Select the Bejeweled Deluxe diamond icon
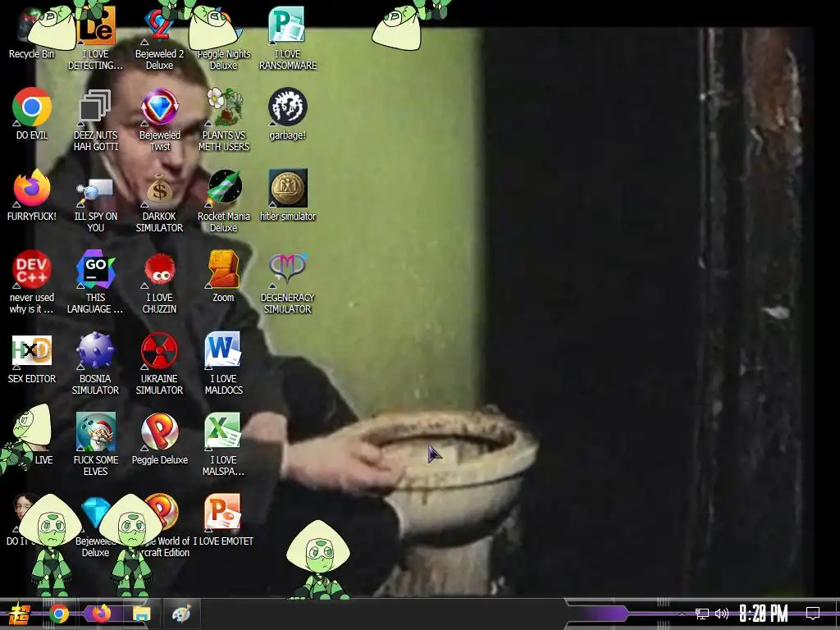This screenshot has width=840, height=630. (x=95, y=513)
